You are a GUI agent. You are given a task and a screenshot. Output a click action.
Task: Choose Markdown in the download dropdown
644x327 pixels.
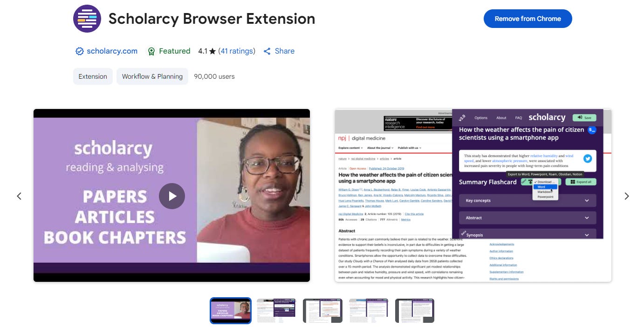(545, 192)
